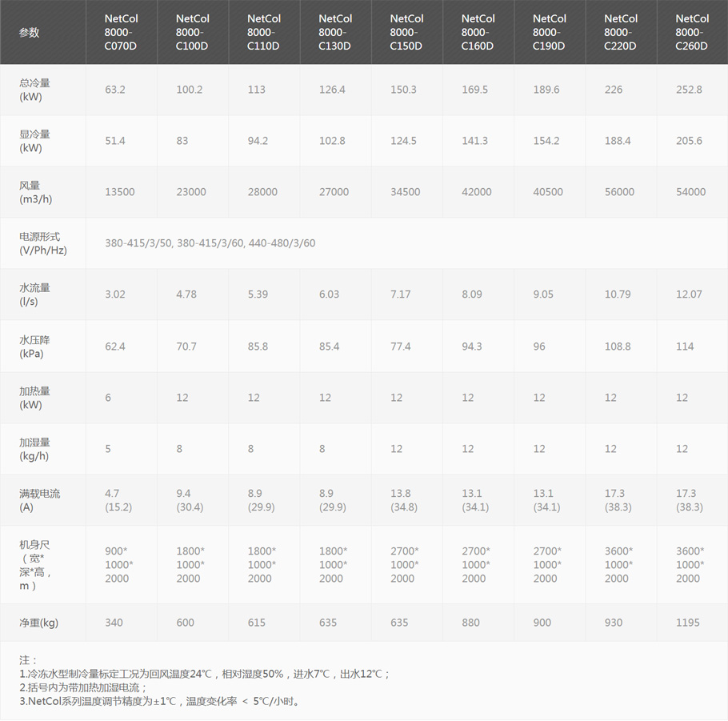Select pressure drop value 108.8
This screenshot has height=721, width=728.
tap(618, 346)
